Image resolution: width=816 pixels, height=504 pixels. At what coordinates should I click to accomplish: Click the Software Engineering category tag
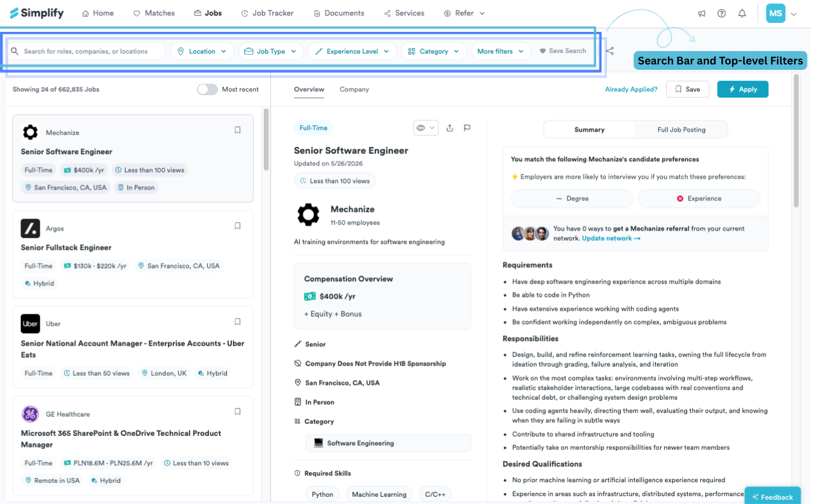coord(388,443)
